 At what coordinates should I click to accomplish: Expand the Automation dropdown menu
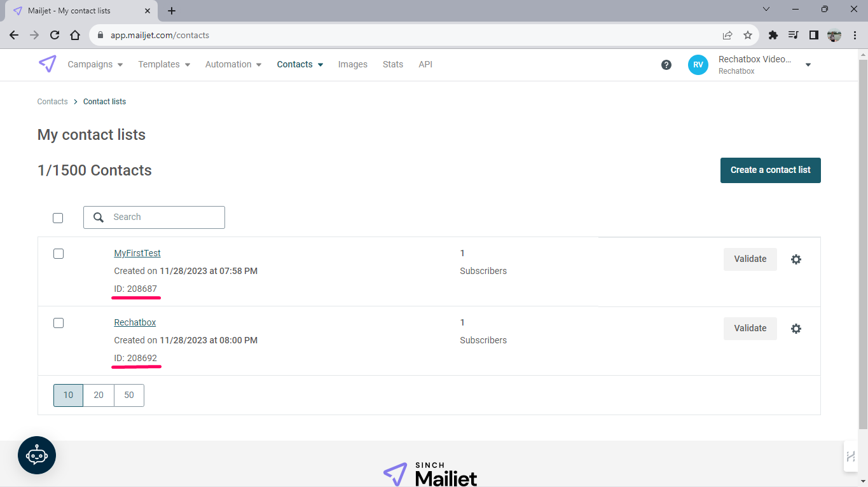click(233, 64)
